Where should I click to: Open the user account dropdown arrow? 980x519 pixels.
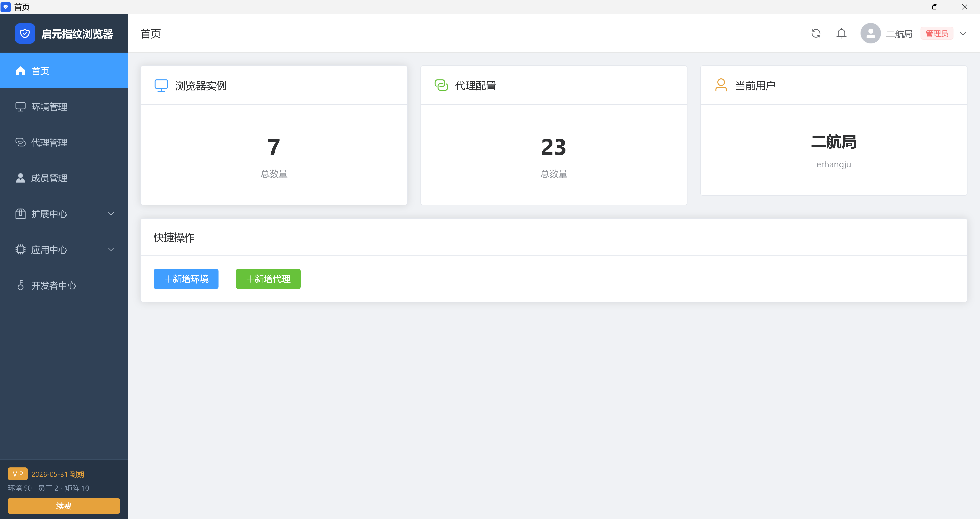coord(963,33)
